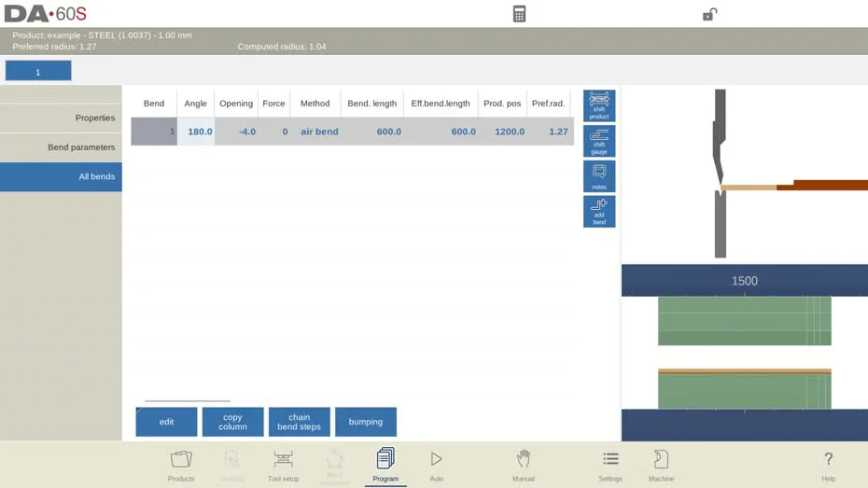Image resolution: width=868 pixels, height=488 pixels.
Task: Click the shift gauge icon button
Action: coord(599,141)
